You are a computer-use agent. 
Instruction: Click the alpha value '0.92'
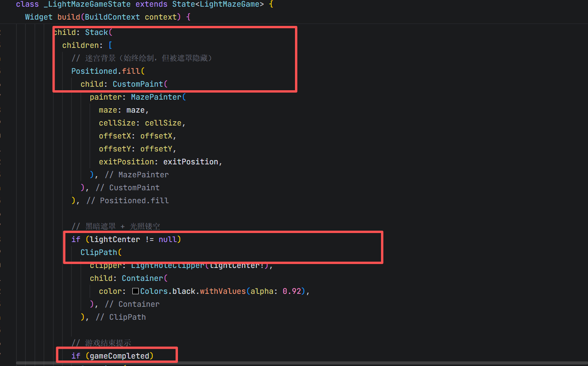click(x=292, y=291)
